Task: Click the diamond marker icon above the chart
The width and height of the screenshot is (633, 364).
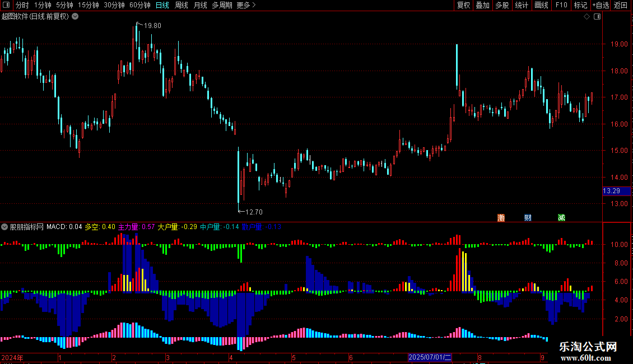Action: [x=587, y=17]
